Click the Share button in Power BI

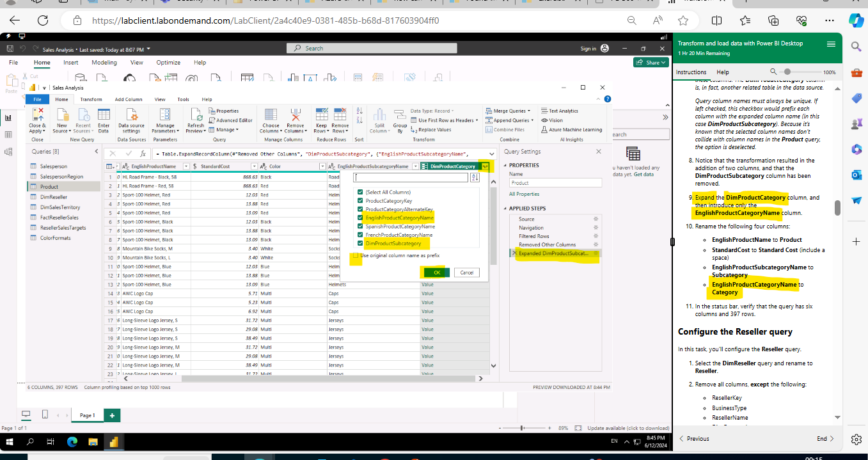651,63
